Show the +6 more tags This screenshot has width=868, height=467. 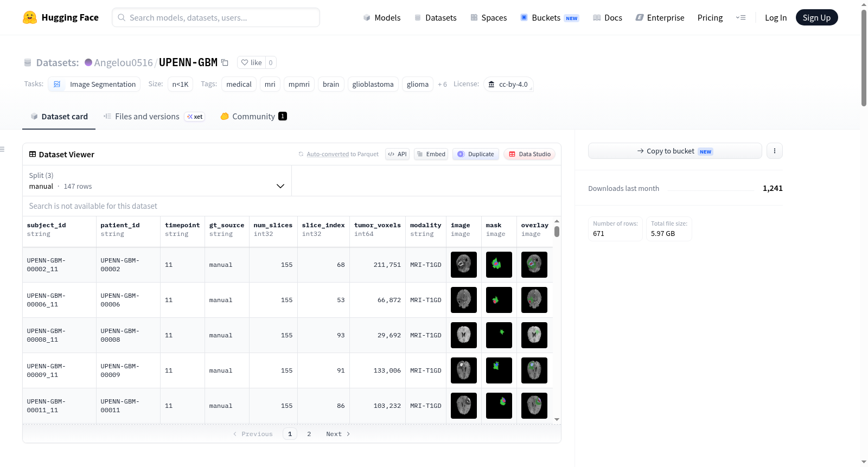(x=442, y=85)
